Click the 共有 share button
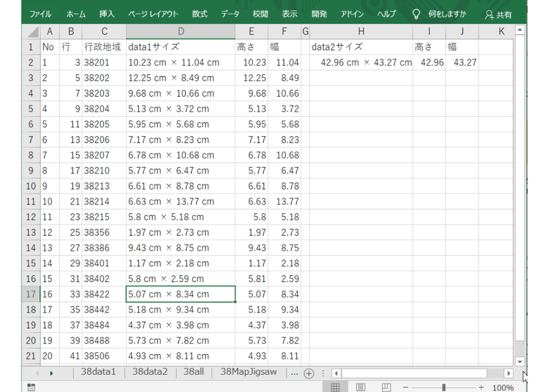 (x=498, y=15)
